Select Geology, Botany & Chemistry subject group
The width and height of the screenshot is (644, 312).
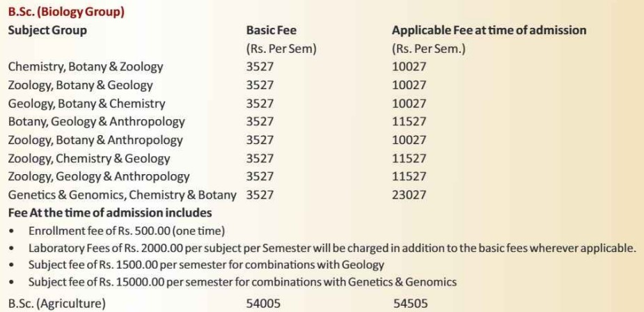(86, 104)
